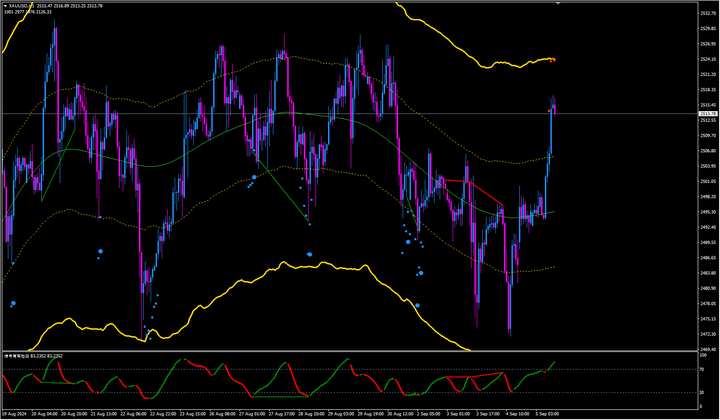720x420 pixels.
Task: Click the large blue dot at far left
Action: [13, 304]
